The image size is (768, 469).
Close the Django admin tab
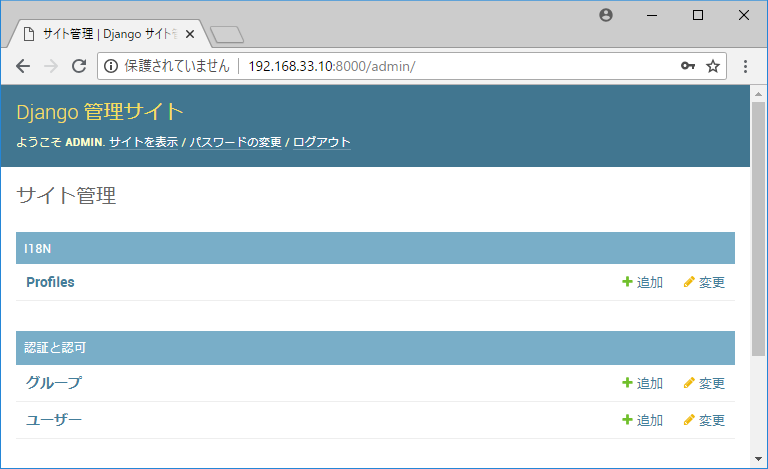pyautogui.click(x=190, y=34)
